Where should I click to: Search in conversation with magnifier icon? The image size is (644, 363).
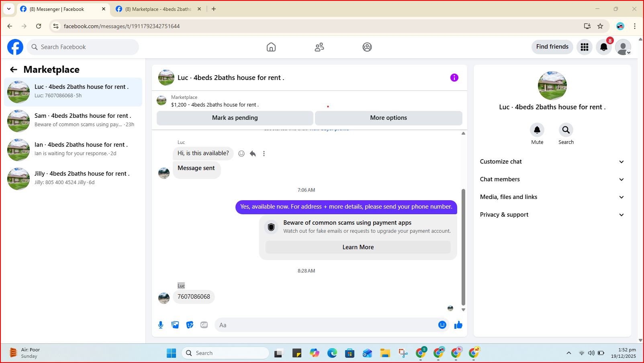click(566, 129)
